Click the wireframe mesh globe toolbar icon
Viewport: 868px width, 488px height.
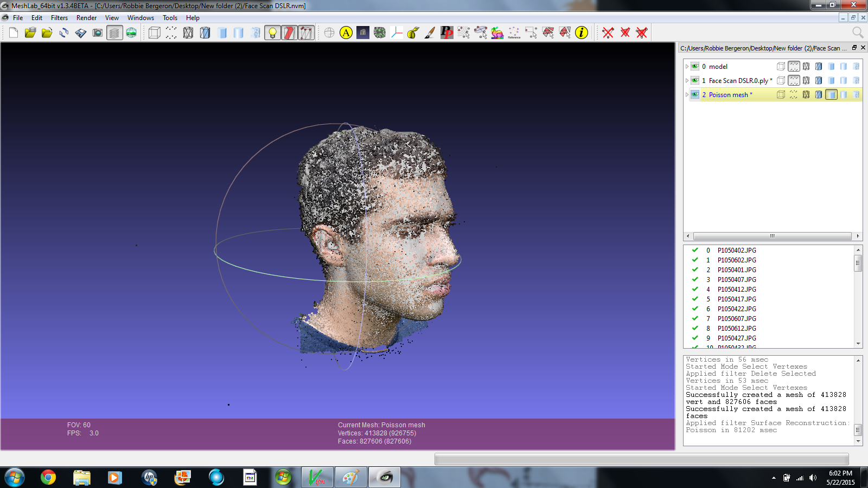coord(380,33)
